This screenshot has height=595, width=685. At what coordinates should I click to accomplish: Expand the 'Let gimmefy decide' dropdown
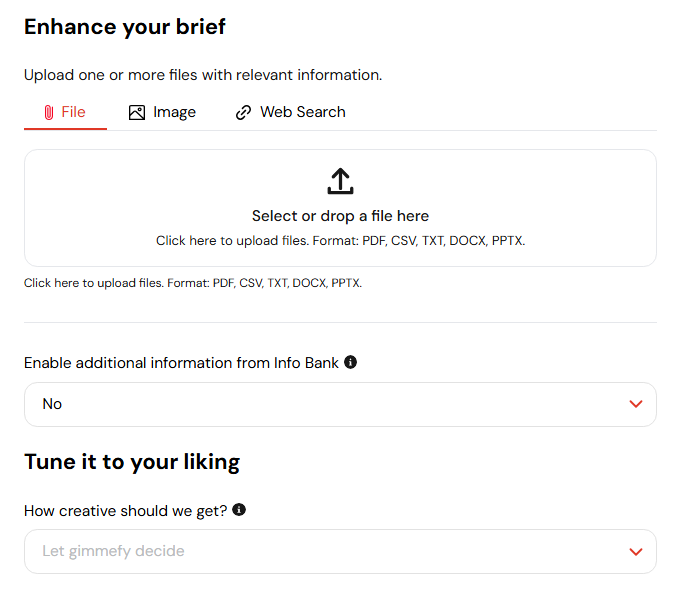coord(340,552)
